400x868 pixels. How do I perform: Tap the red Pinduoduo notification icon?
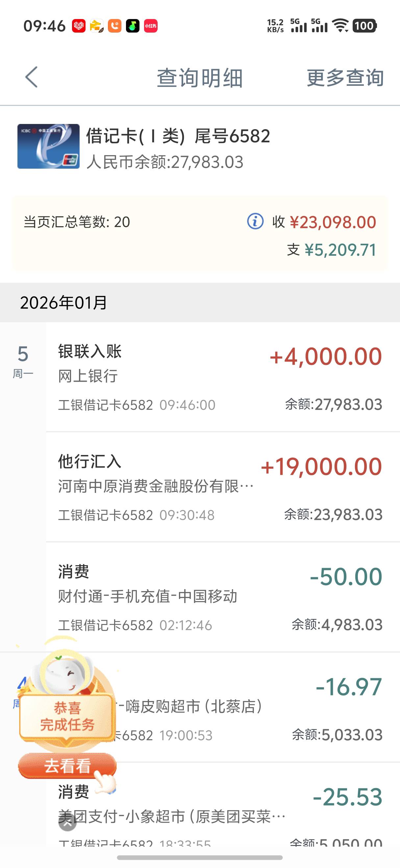pyautogui.click(x=79, y=26)
